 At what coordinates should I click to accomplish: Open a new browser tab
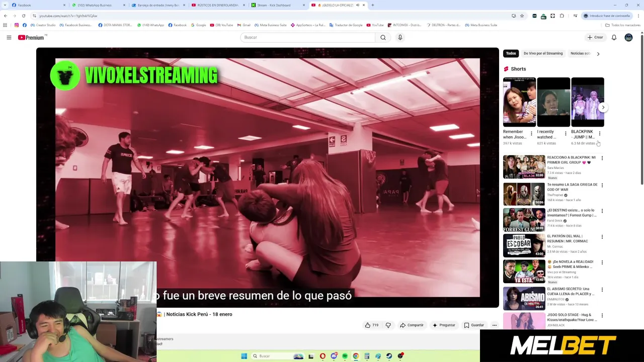[x=372, y=5]
